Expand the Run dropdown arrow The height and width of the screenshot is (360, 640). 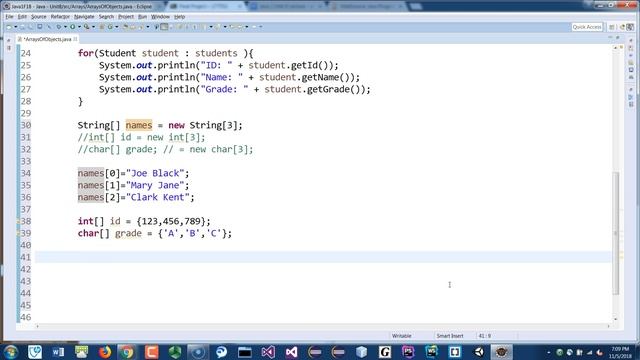pyautogui.click(x=79, y=27)
